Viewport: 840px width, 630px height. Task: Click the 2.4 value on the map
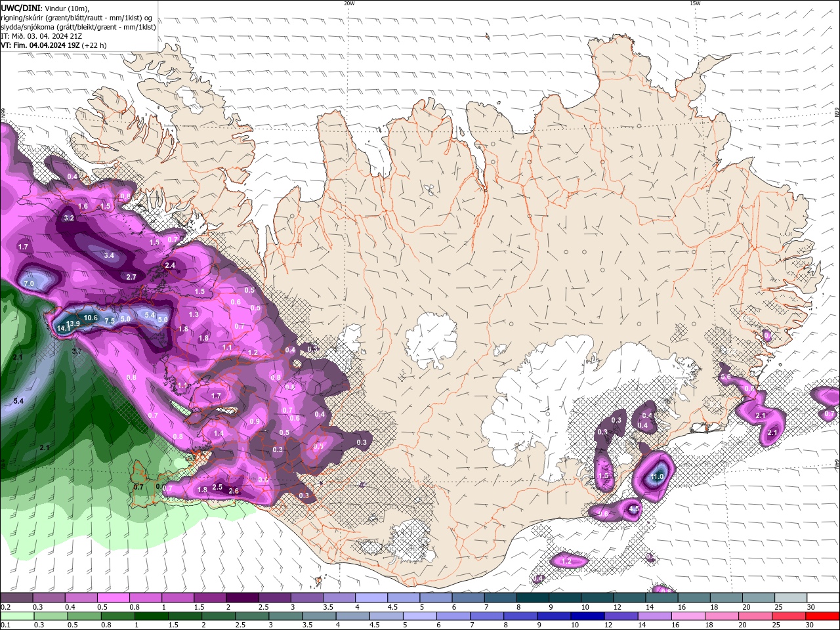click(170, 265)
